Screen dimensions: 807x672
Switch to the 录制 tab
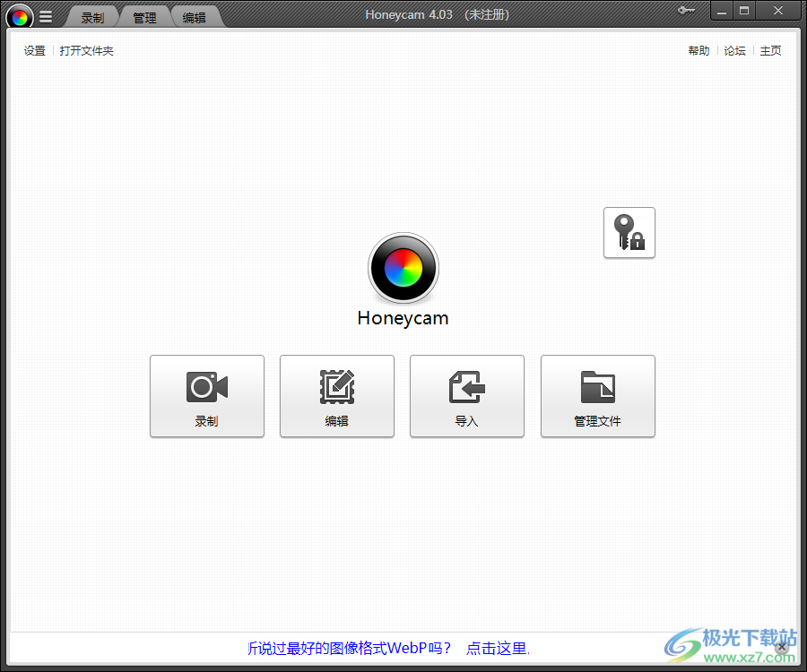92,18
